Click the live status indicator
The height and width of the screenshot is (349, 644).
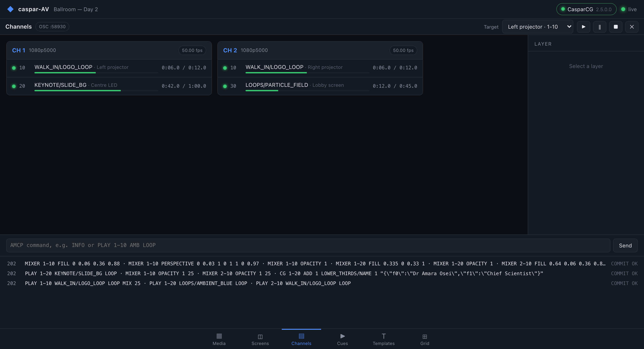(629, 9)
